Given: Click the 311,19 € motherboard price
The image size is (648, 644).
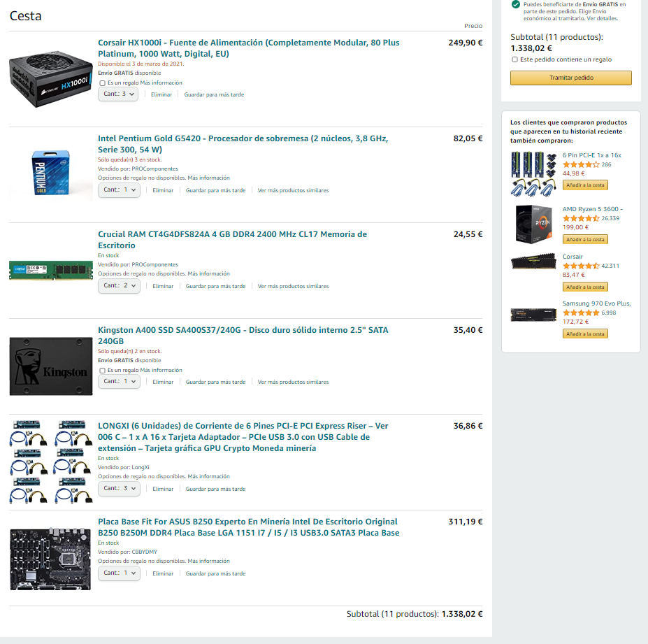Looking at the screenshot, I should pos(466,522).
